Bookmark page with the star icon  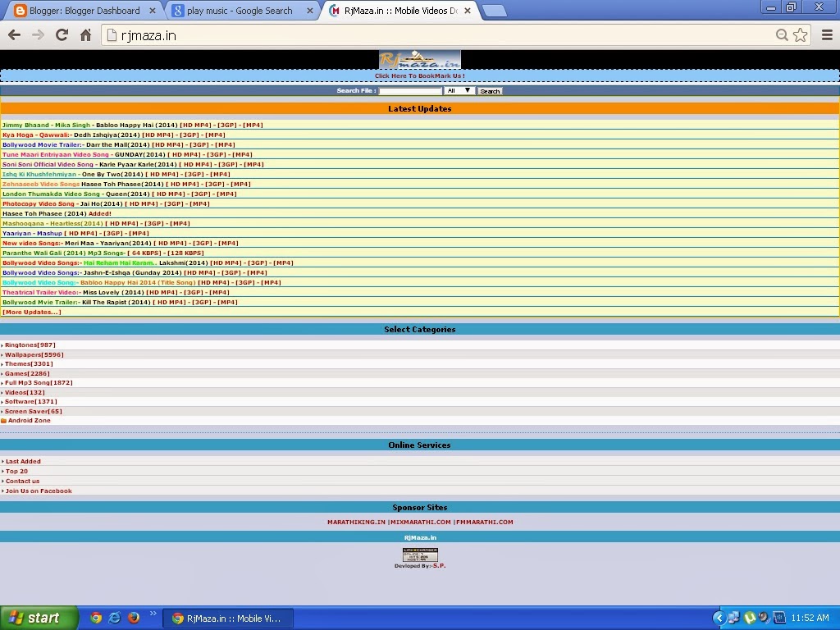click(801, 35)
